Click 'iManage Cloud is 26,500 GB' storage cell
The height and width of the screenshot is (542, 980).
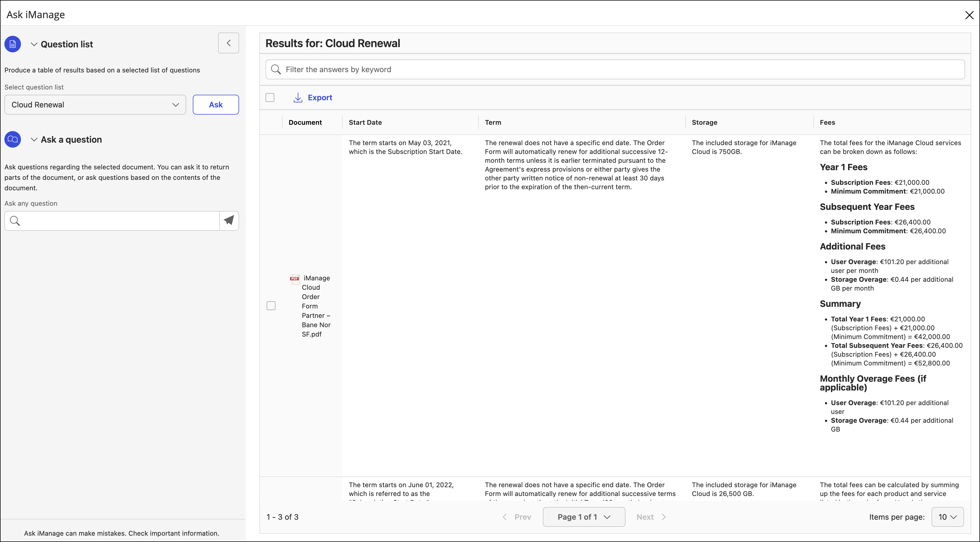(744, 489)
